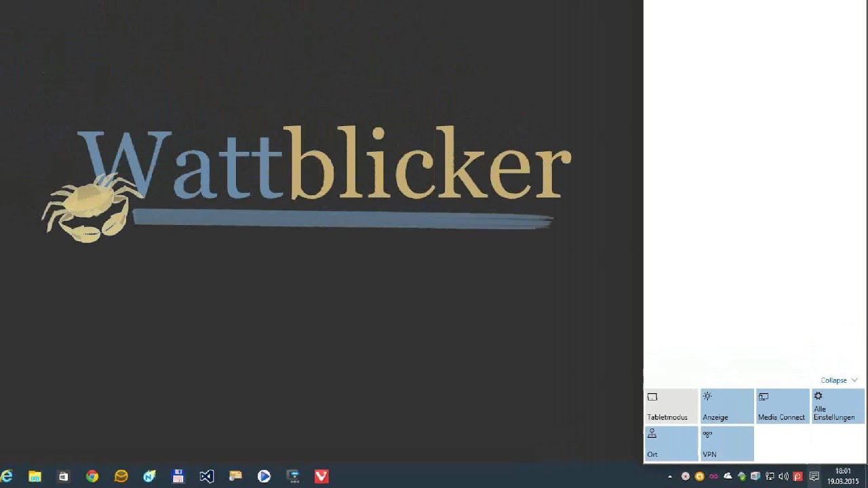Open the blue play button app in taskbar
868x488 pixels.
coord(264,476)
